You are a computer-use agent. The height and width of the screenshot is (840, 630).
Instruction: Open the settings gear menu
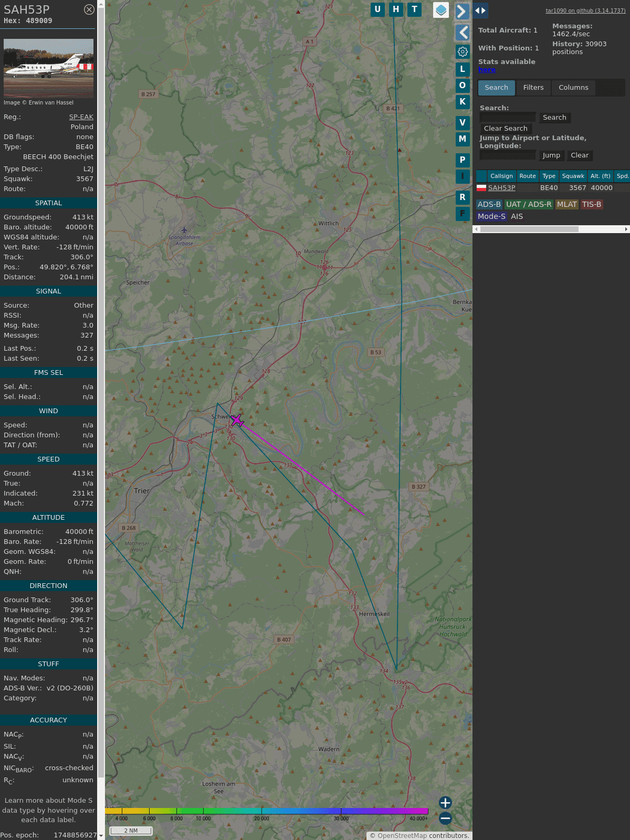463,51
